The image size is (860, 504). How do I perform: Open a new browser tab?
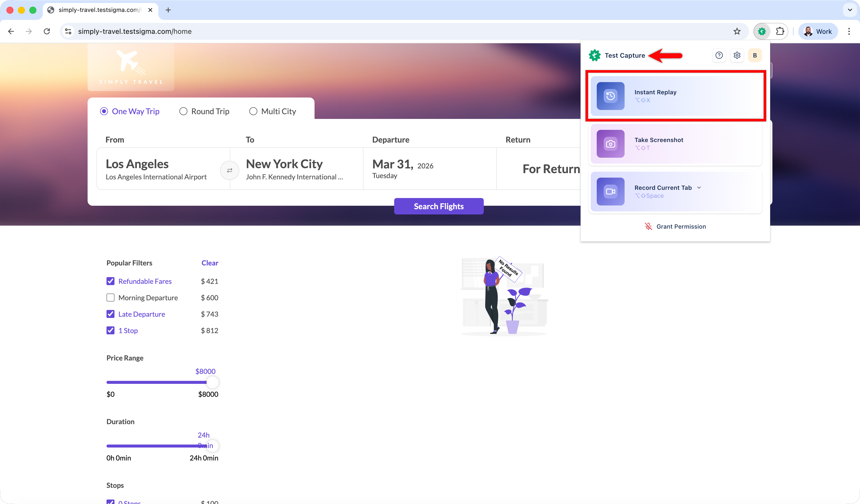pos(168,10)
